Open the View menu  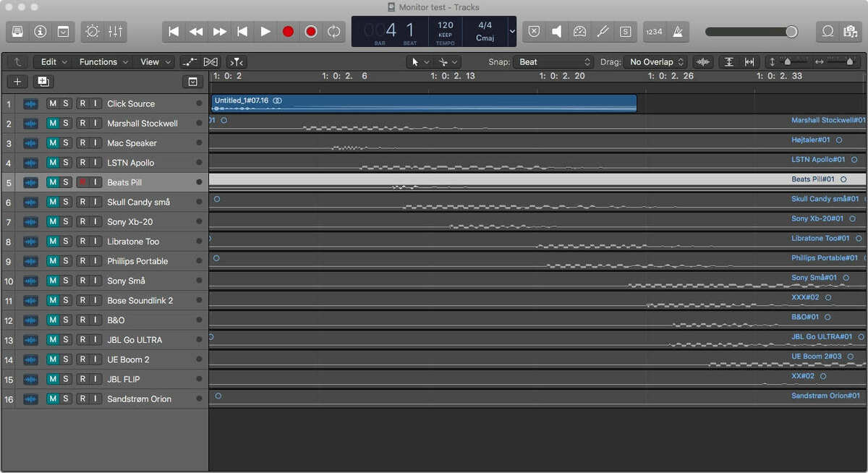156,62
